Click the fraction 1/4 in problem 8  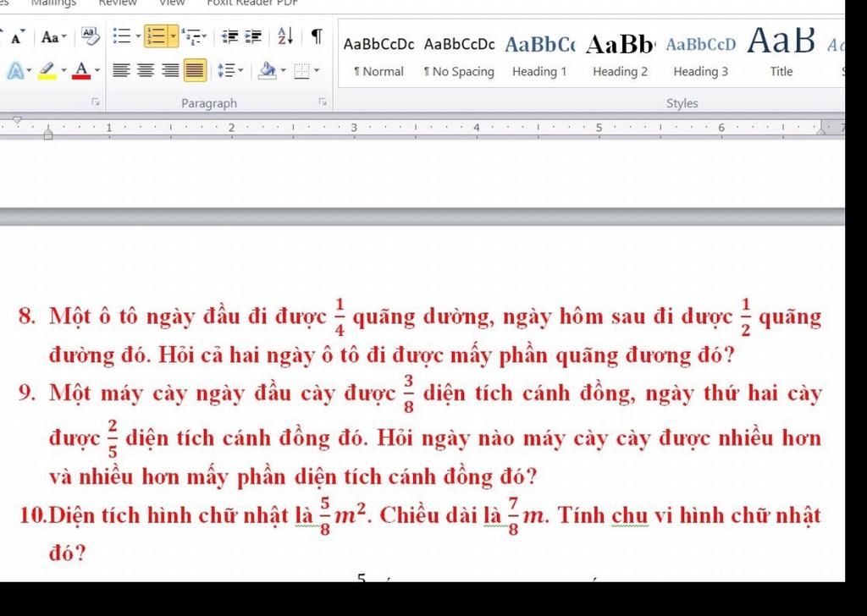(340, 316)
